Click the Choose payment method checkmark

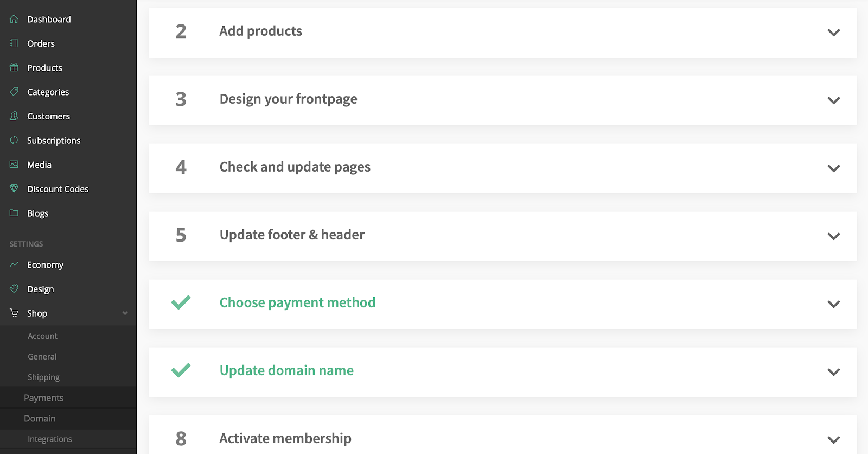pyautogui.click(x=181, y=302)
